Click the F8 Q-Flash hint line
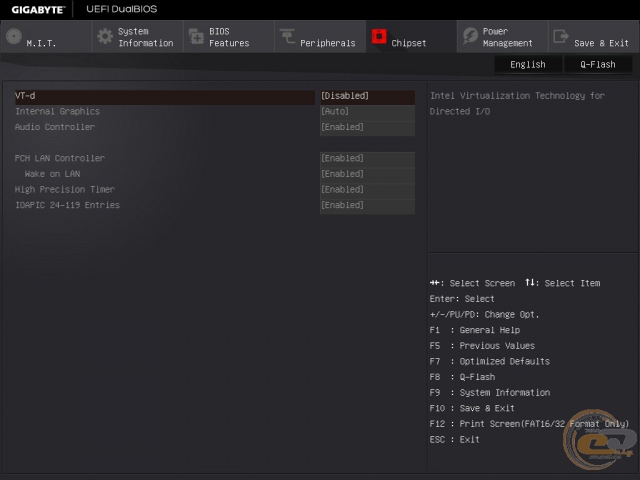Viewport: 640px width, 480px height. point(462,377)
